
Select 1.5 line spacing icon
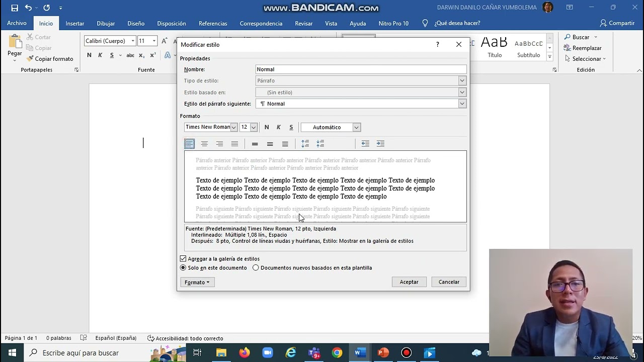pos(270,144)
